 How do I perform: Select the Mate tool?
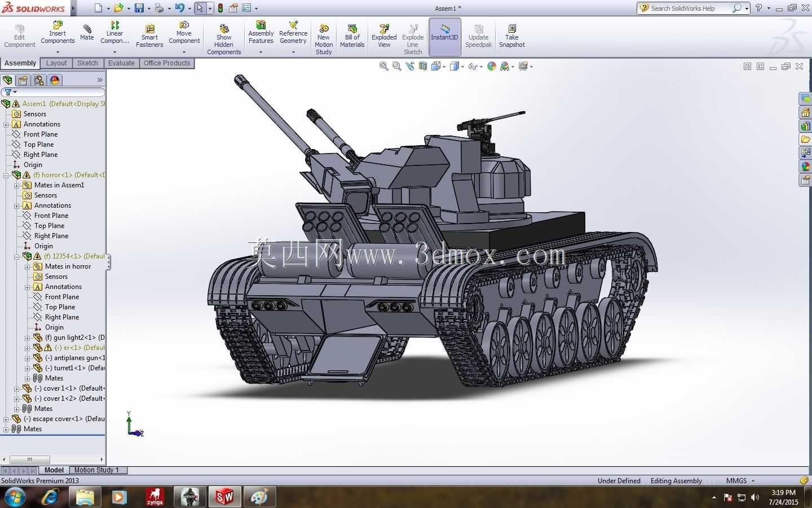coord(87,33)
